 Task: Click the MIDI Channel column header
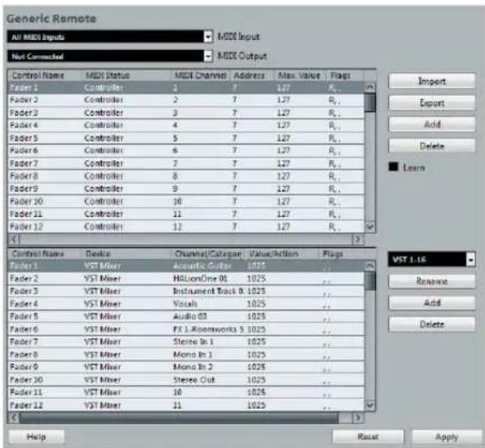point(200,75)
